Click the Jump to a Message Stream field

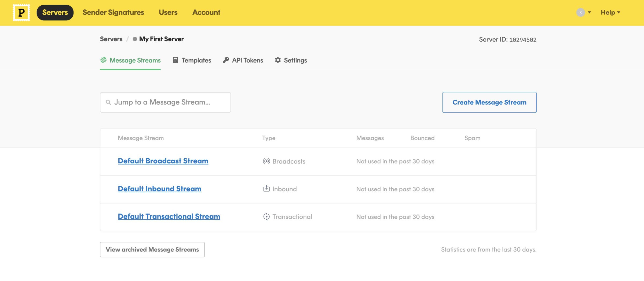pyautogui.click(x=165, y=102)
